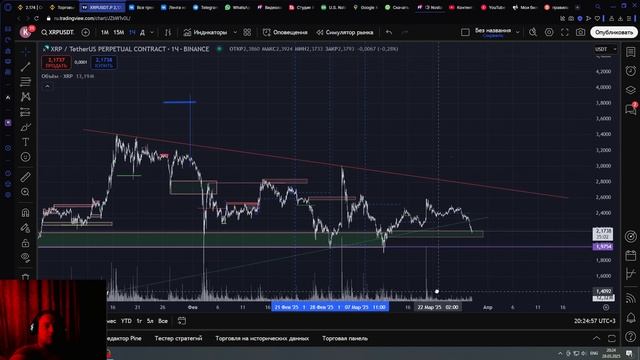
Task: Open the go to date calendar icon
Action: tap(182, 321)
